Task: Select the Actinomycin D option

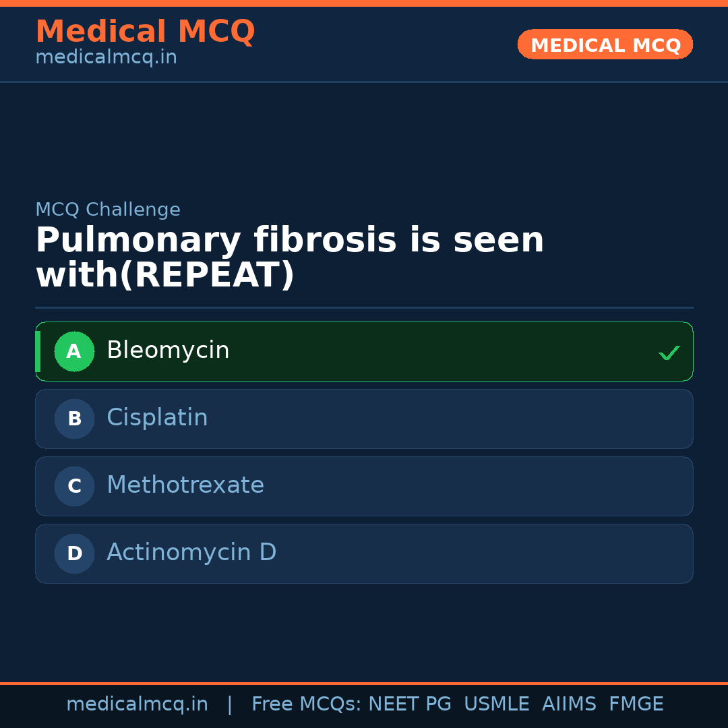Action: point(364,553)
